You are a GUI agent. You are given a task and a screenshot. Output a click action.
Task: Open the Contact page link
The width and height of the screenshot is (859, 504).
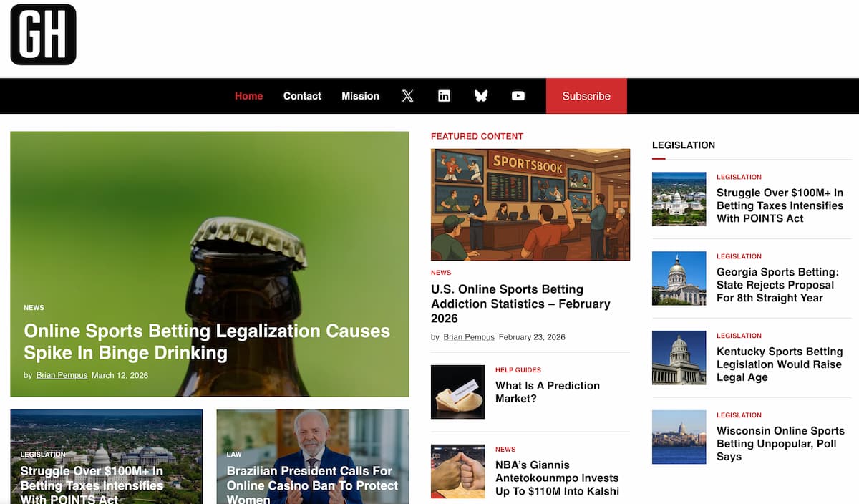(x=302, y=96)
